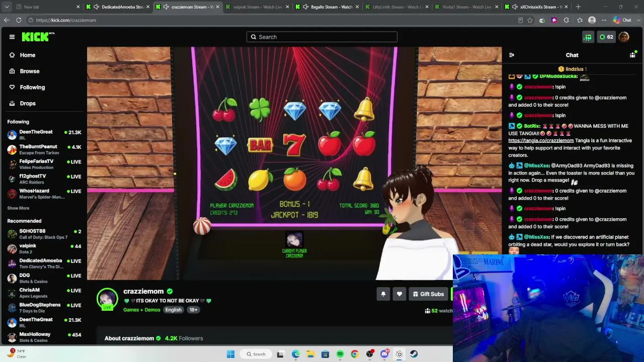Open the tangia.co/crazziemom link in chat
This screenshot has height=362, width=644.
coord(541,141)
